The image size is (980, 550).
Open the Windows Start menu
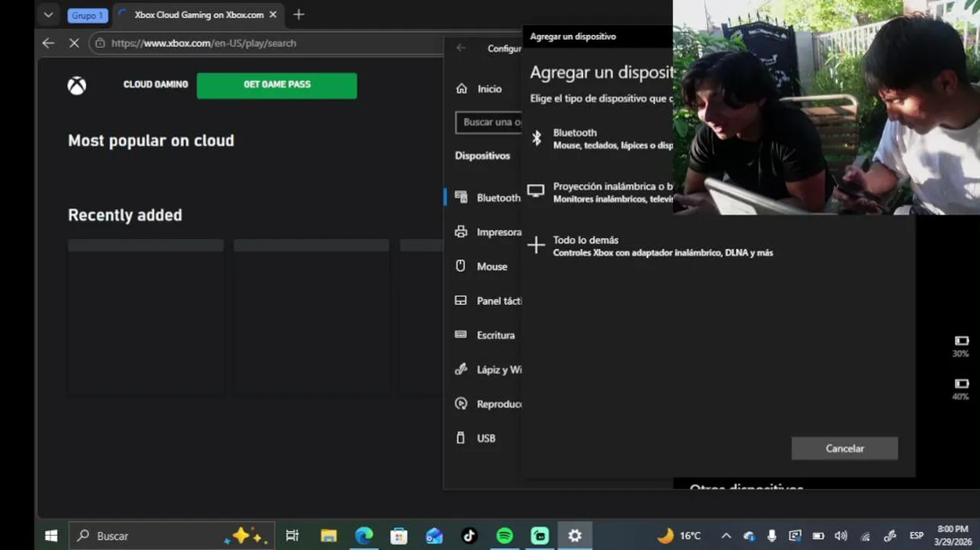coord(51,535)
